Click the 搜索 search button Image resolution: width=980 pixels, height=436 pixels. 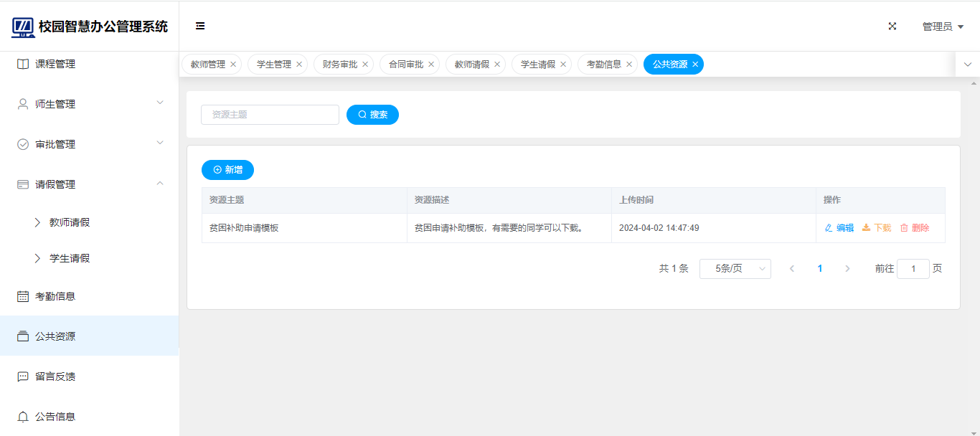click(x=372, y=115)
